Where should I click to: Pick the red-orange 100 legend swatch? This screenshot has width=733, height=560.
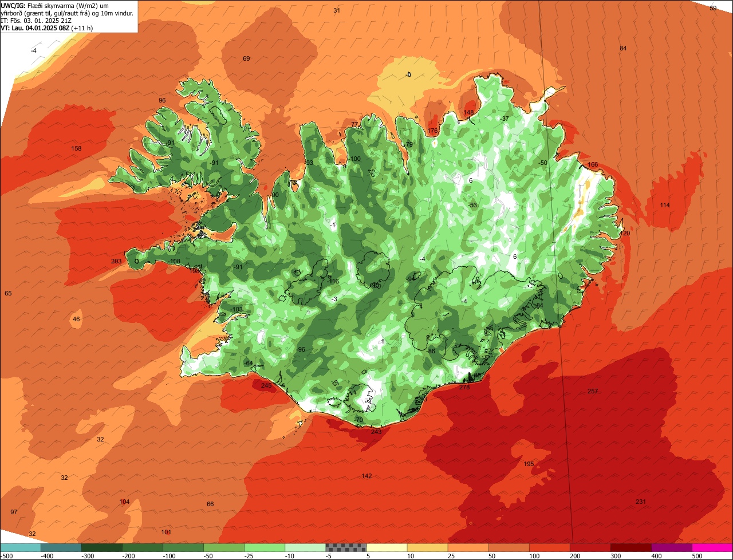coord(549,547)
